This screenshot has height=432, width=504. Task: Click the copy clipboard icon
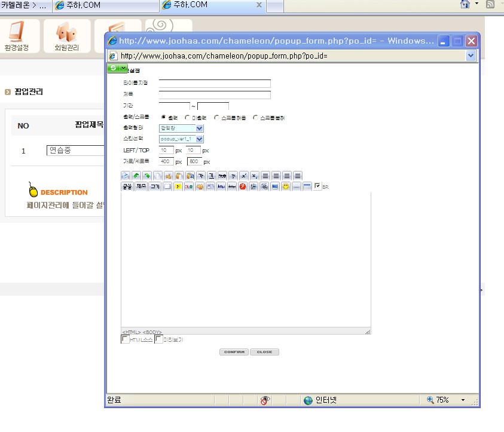(x=179, y=176)
